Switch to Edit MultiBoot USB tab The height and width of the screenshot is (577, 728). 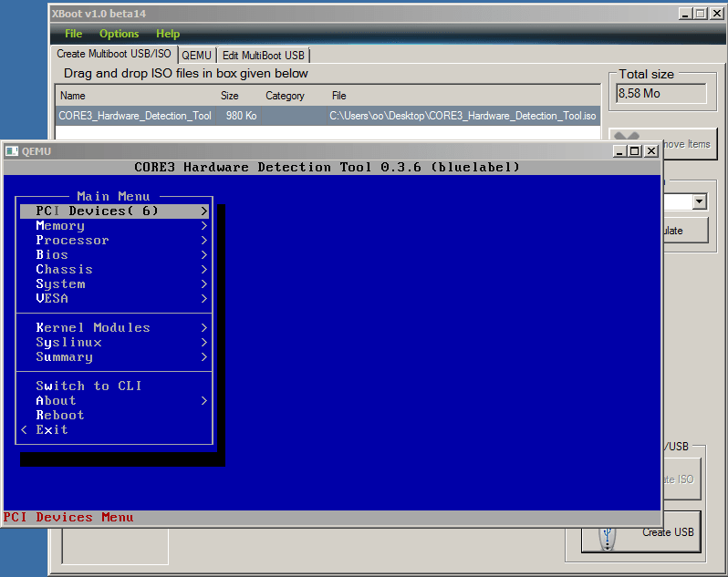tap(264, 56)
